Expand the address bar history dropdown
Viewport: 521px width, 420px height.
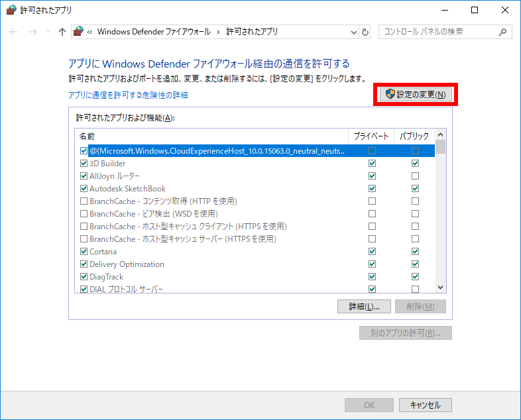tap(354, 32)
